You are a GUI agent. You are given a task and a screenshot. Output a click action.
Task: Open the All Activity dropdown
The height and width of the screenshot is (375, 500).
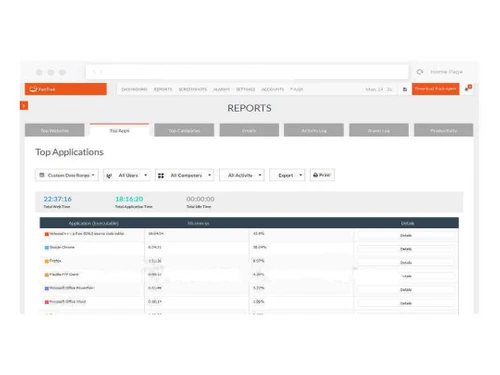coord(242,175)
